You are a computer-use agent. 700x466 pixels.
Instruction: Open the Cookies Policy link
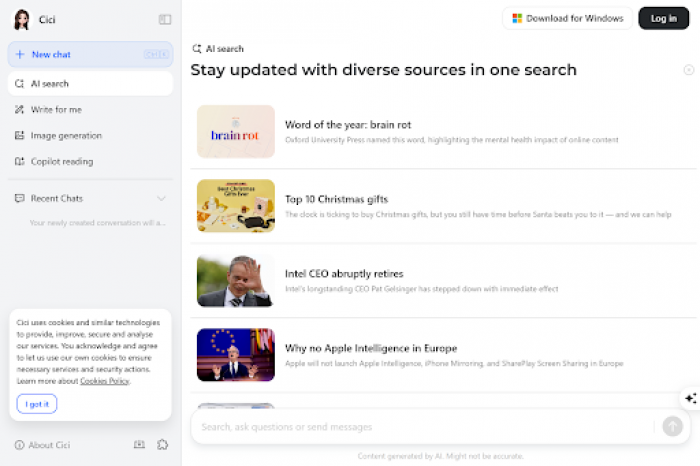tap(105, 381)
